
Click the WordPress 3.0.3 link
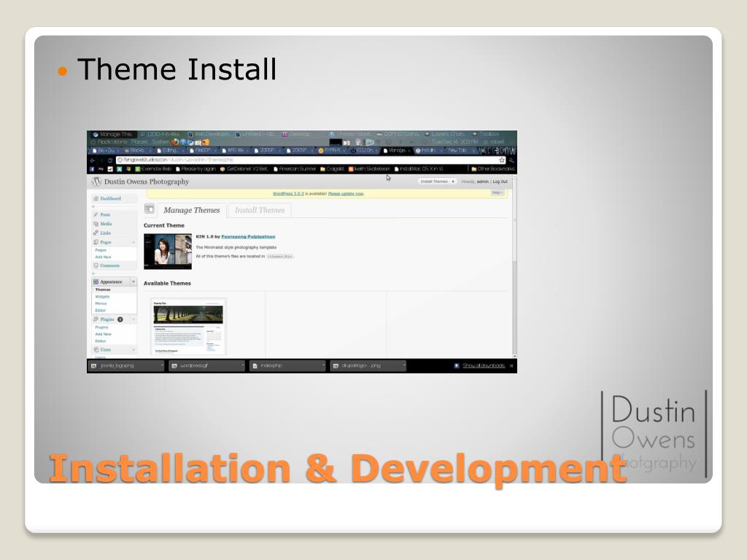click(288, 194)
